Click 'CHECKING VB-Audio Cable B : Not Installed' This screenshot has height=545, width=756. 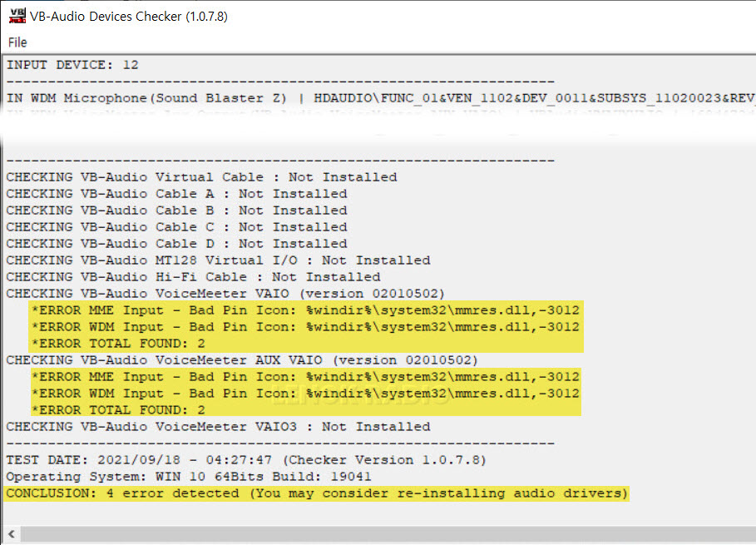[x=176, y=211]
